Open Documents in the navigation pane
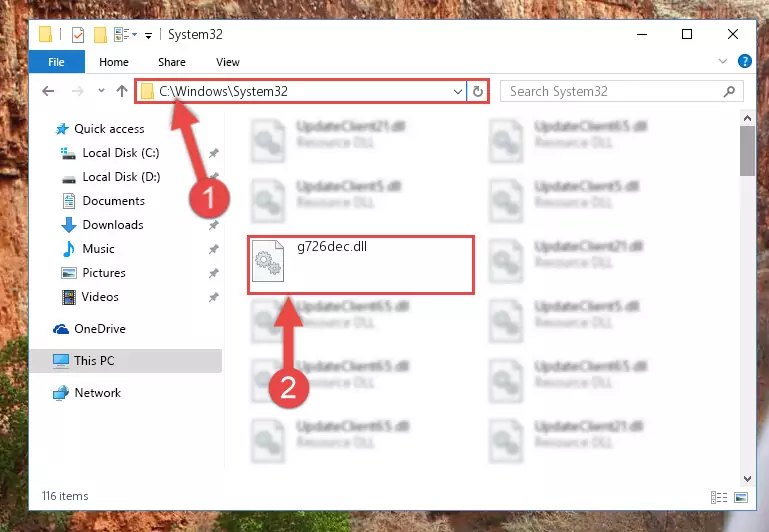769x532 pixels. pyautogui.click(x=113, y=201)
